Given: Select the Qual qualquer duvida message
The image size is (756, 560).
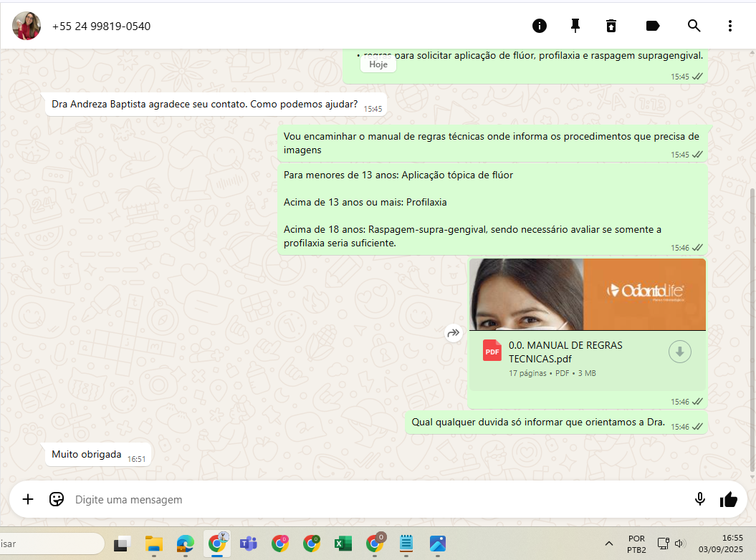Looking at the screenshot, I should click(x=556, y=423).
